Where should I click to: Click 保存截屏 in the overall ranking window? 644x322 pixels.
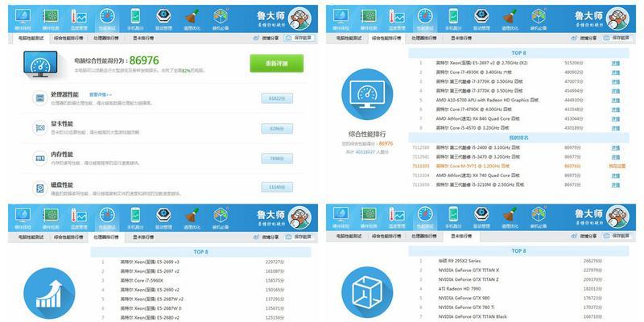(x=617, y=38)
